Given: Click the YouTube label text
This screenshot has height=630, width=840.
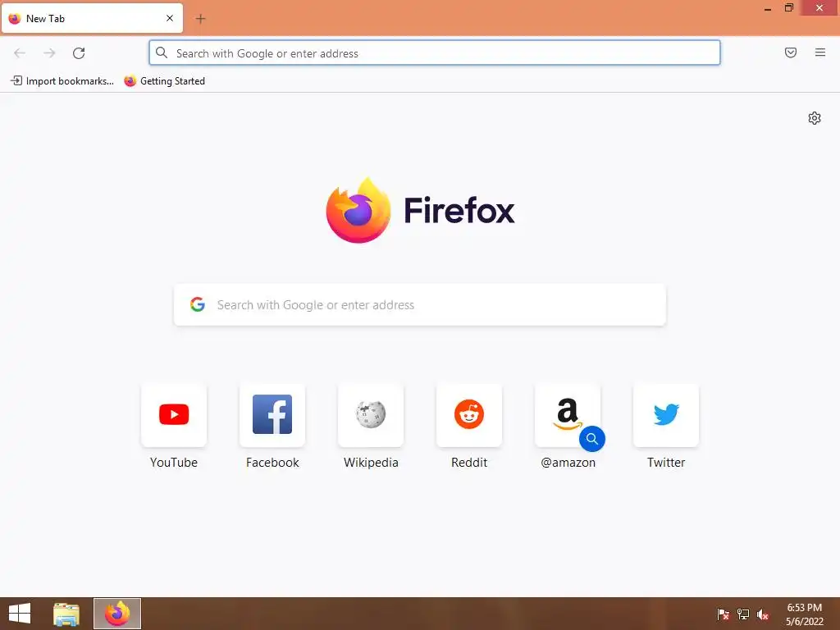Looking at the screenshot, I should click(174, 463).
